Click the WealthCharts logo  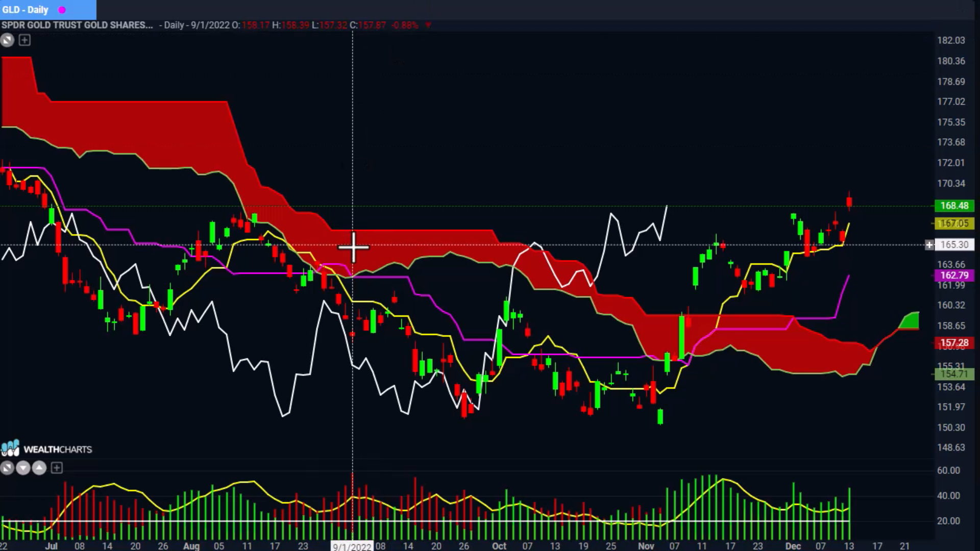(x=46, y=449)
